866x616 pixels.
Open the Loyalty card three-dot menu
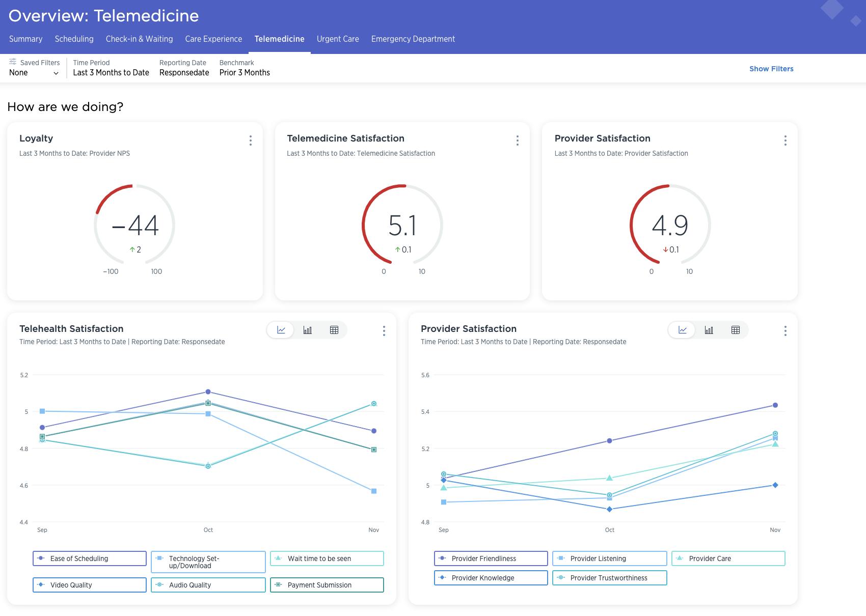pos(250,141)
